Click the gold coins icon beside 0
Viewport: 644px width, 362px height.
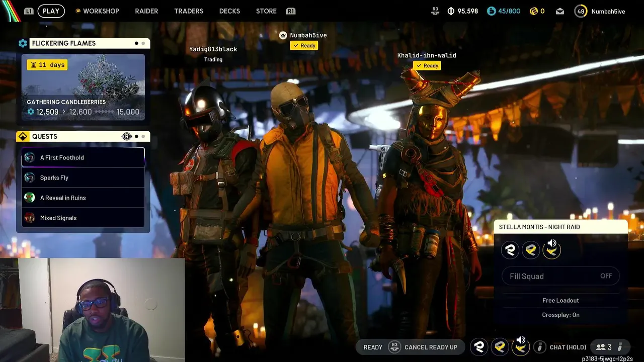coord(534,11)
